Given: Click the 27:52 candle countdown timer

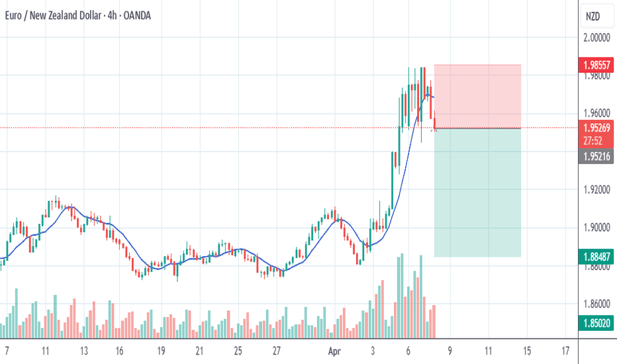Looking at the screenshot, I should coord(593,141).
